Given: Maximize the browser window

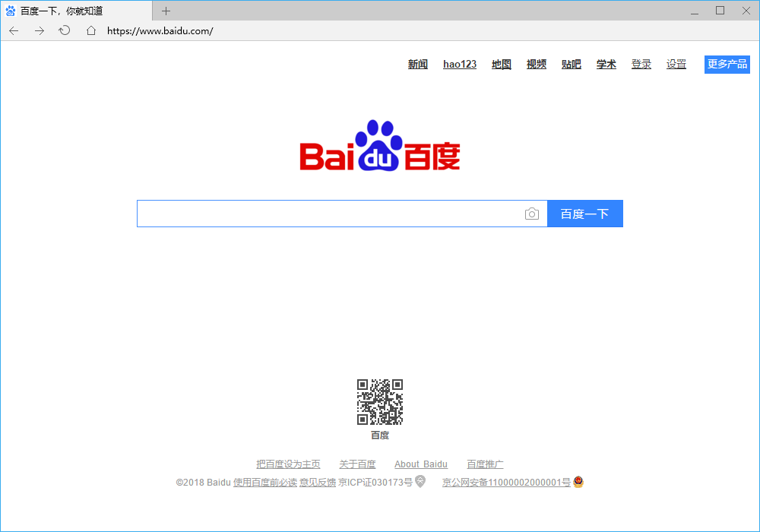Looking at the screenshot, I should 720,11.
